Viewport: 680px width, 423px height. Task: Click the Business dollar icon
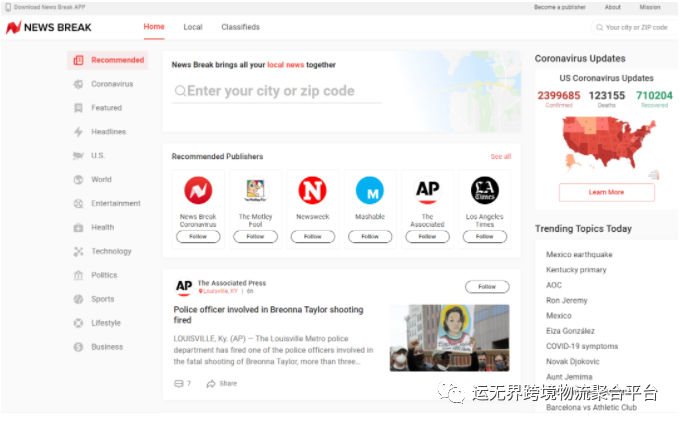point(78,347)
